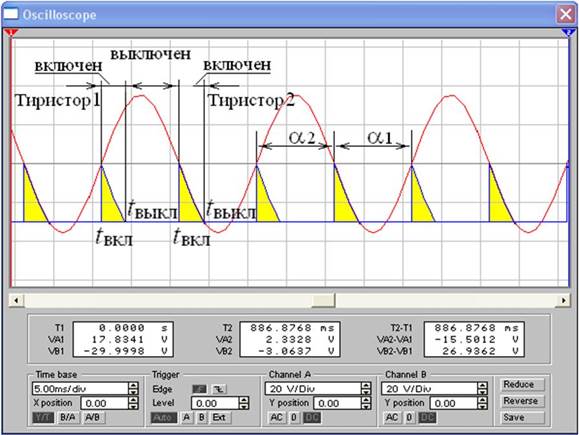
Task: Step Channel A 20 V/Div scale
Action: point(366,388)
